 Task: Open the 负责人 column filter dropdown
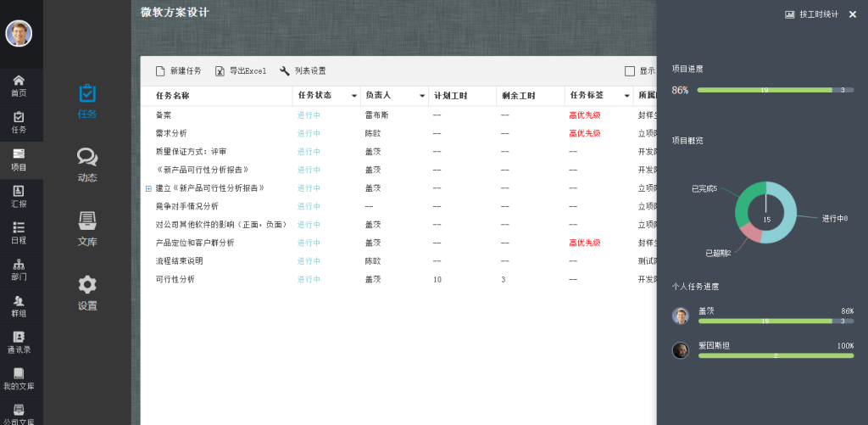pos(422,96)
